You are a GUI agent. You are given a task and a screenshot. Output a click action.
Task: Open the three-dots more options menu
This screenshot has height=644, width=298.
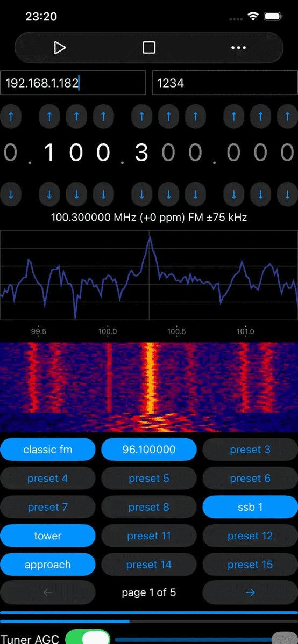[238, 48]
